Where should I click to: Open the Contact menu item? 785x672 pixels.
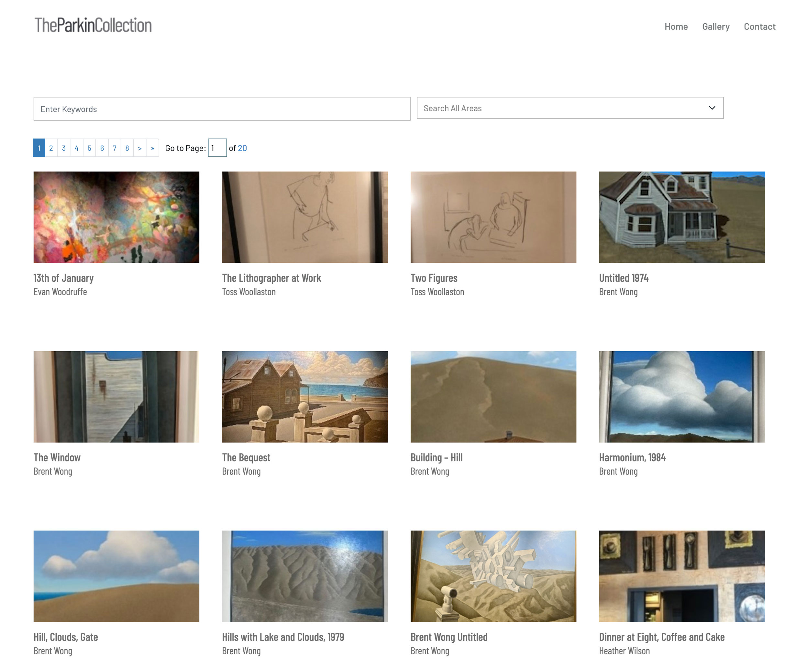(759, 27)
